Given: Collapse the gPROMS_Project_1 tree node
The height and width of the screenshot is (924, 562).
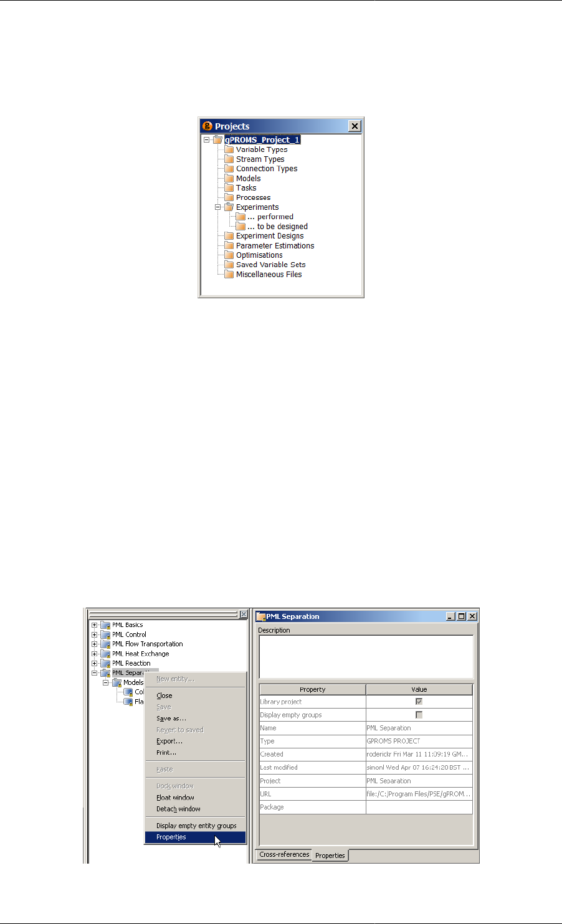Looking at the screenshot, I should click(x=207, y=140).
